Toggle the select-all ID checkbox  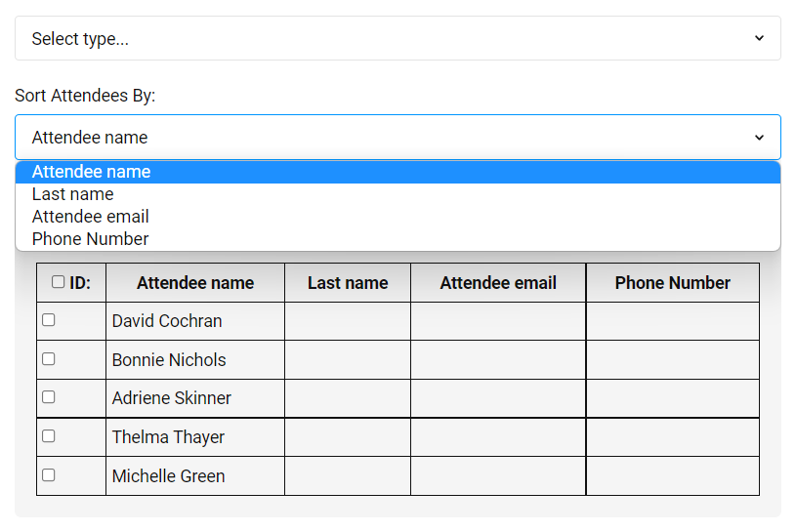(59, 282)
